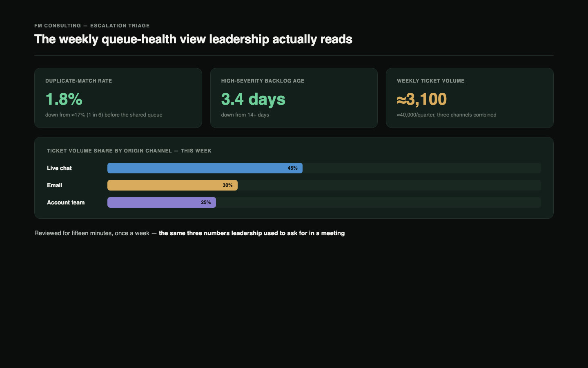Select the 1.8% metric value

[x=64, y=99]
